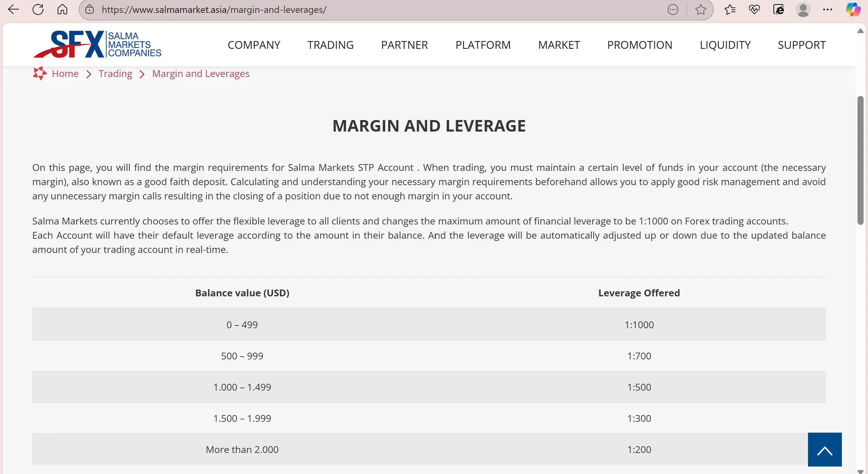Open the favorites list

pyautogui.click(x=730, y=9)
